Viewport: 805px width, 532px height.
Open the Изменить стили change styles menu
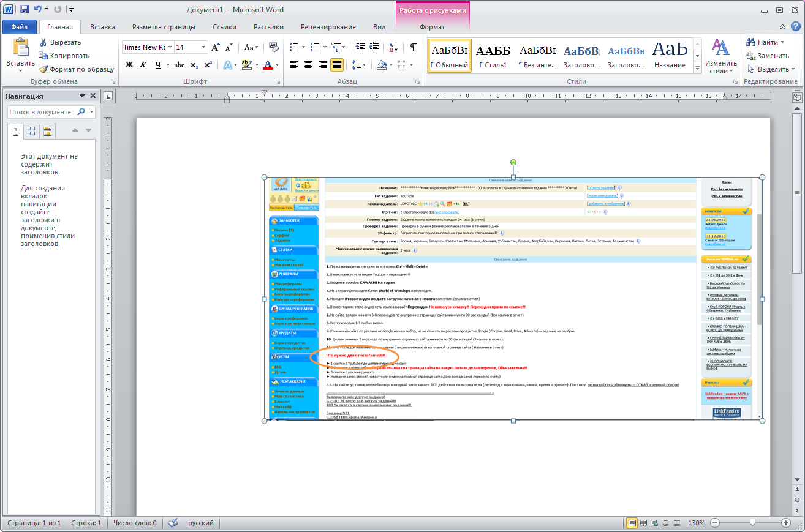[x=720, y=56]
